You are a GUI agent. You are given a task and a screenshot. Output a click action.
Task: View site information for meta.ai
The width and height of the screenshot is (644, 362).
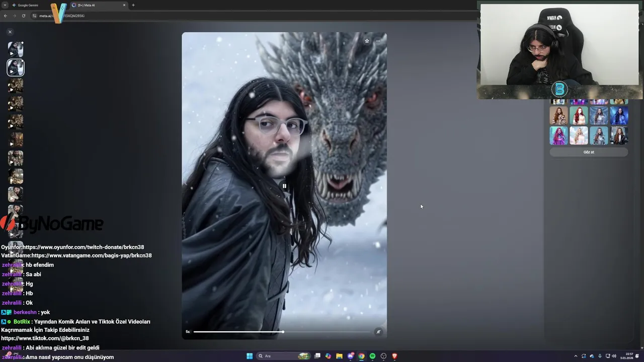pyautogui.click(x=34, y=16)
